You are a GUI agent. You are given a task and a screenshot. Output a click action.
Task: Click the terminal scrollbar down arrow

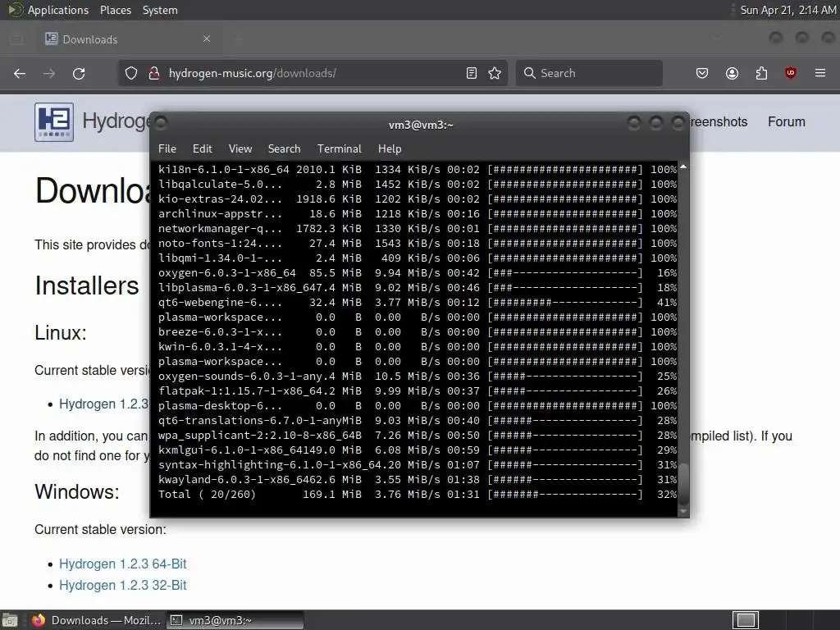click(683, 511)
